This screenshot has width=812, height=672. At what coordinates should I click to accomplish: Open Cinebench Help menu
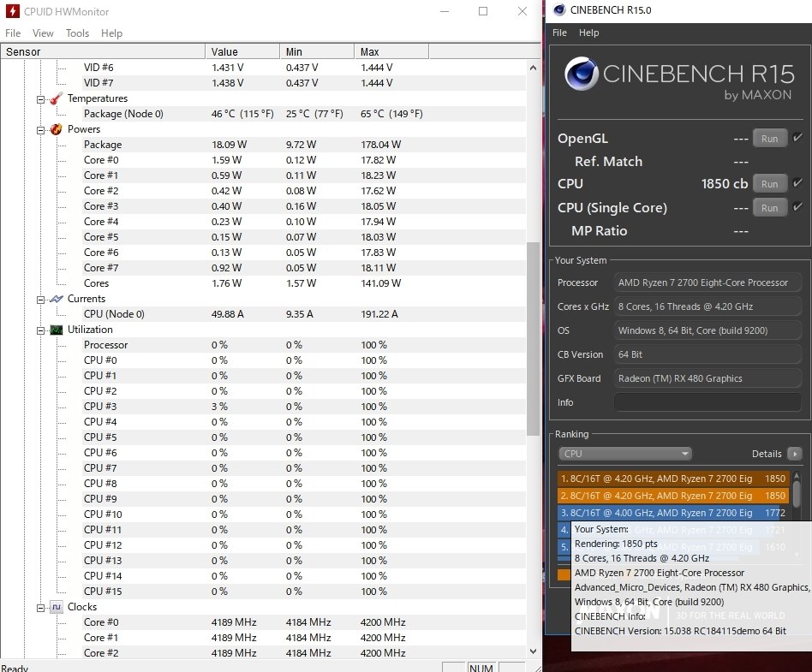pos(588,33)
